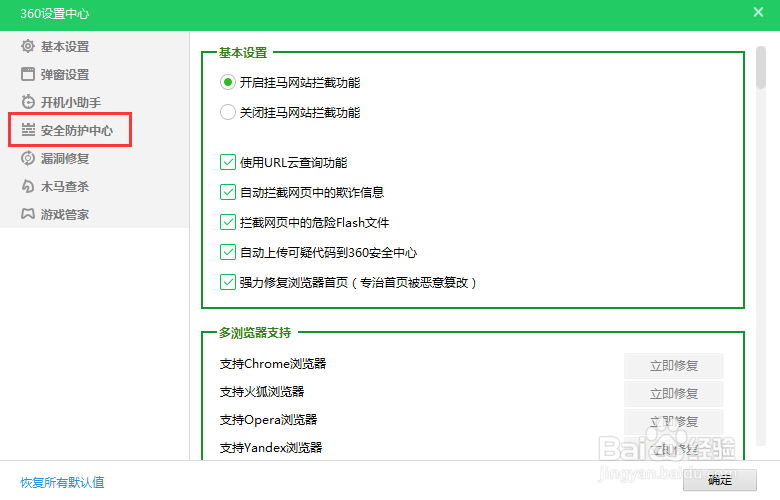Screen dimensions: 780x500
Task: Click 立即修复 for Chrome浏览器
Action: pos(674,366)
